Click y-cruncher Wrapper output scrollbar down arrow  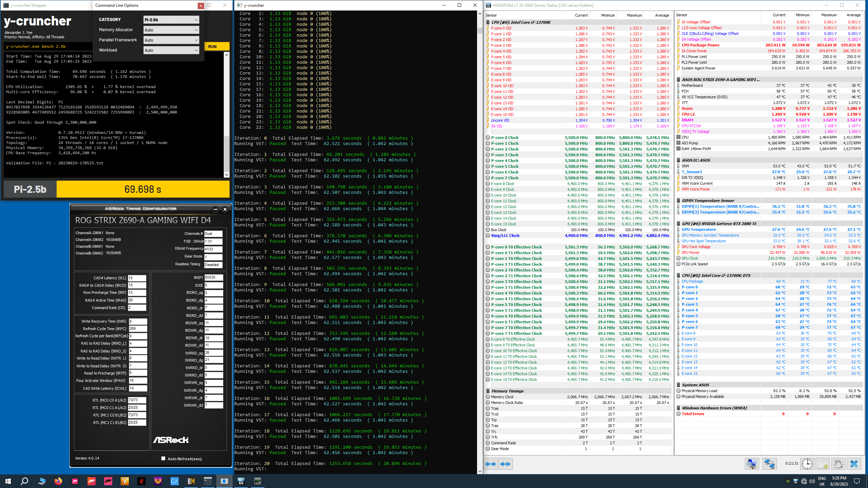[226, 175]
